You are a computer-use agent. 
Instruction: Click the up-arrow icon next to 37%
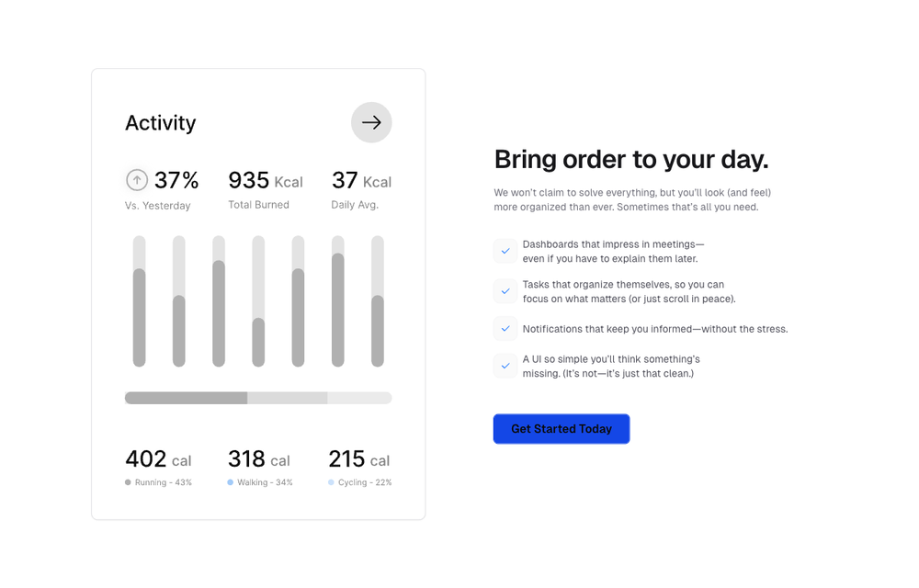pyautogui.click(x=137, y=180)
